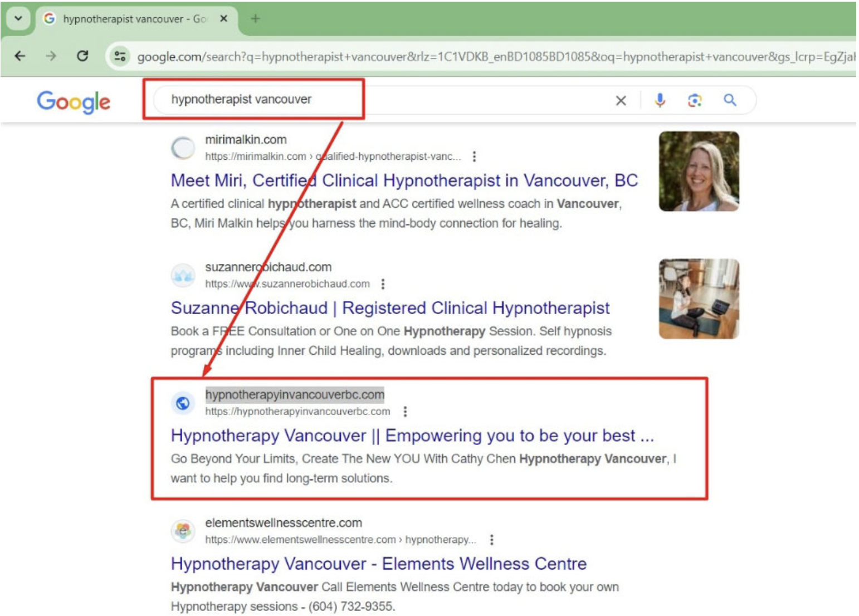Select the hypnotherapist vancouver browser tab

click(135, 19)
